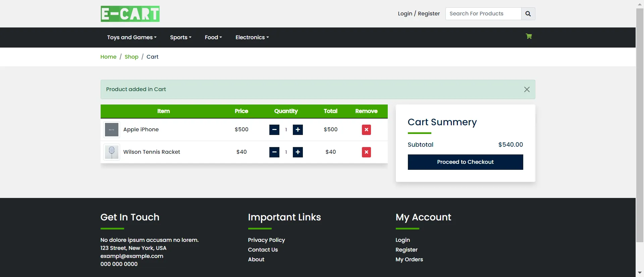Decrease Apple iPhone quantity with minus
Image resolution: width=644 pixels, height=277 pixels.
pyautogui.click(x=274, y=130)
